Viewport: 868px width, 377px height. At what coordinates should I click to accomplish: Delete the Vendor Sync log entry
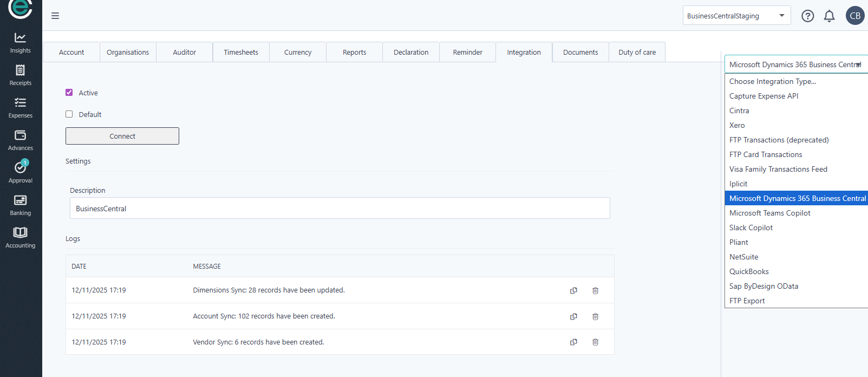(595, 342)
